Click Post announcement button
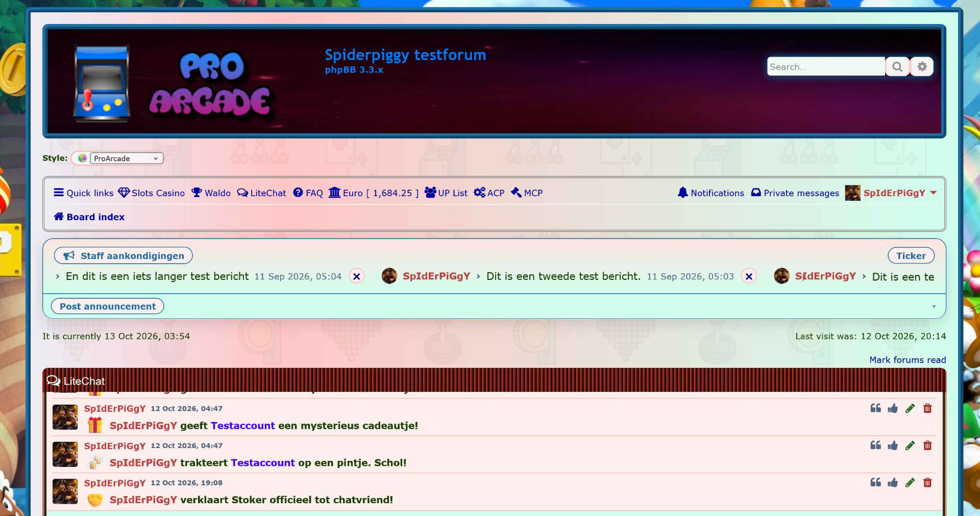Image resolution: width=980 pixels, height=516 pixels. pos(108,306)
